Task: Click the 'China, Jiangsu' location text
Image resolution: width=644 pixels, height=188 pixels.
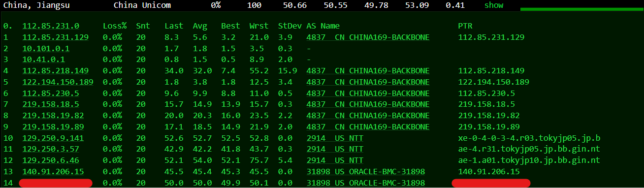Action: point(36,5)
